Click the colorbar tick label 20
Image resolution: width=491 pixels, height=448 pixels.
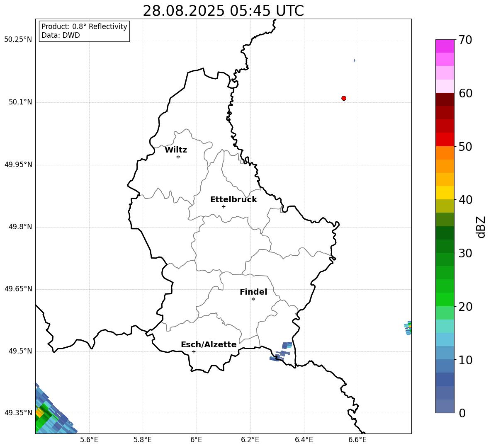[465, 307]
